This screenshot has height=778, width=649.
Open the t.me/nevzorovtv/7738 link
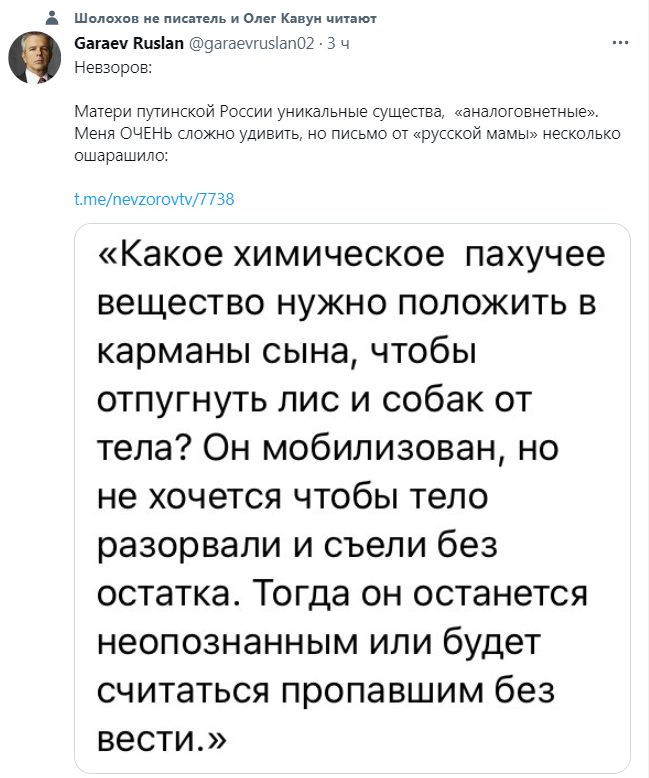coord(154,198)
